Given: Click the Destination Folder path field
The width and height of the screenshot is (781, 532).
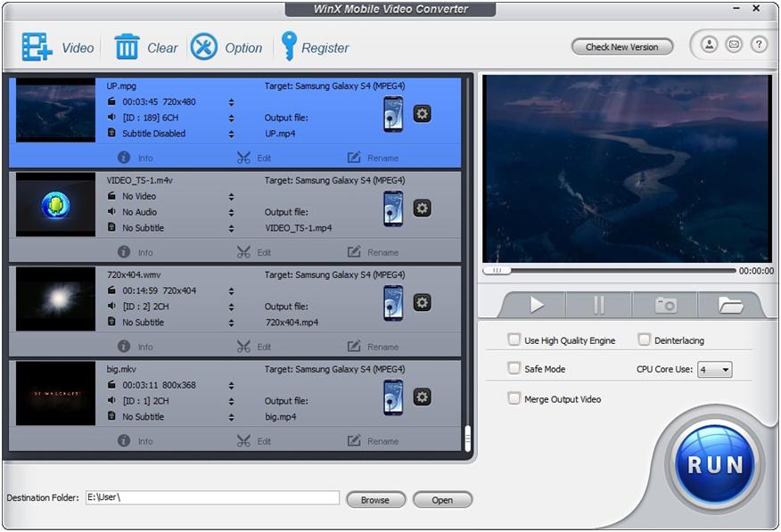Looking at the screenshot, I should pyautogui.click(x=212, y=497).
